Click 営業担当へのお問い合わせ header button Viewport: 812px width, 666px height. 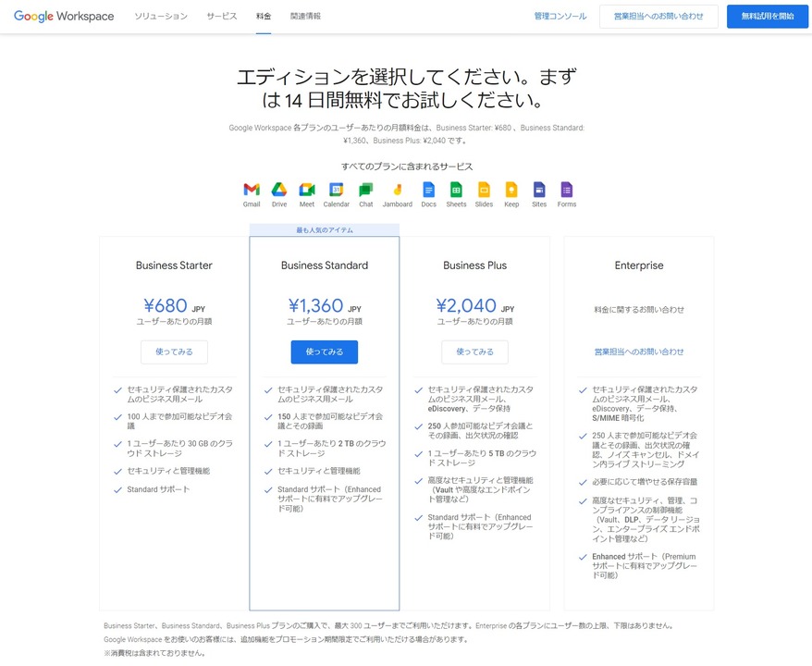(x=658, y=17)
